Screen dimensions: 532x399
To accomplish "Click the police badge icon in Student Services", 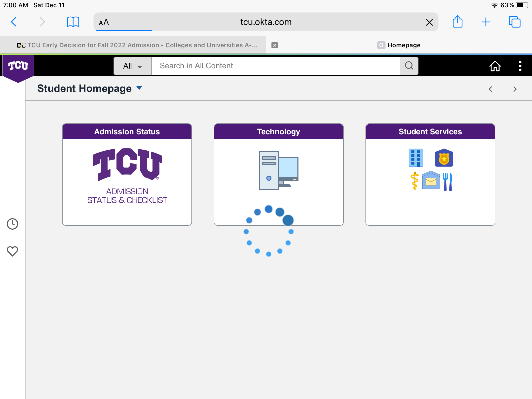I will pos(444,158).
